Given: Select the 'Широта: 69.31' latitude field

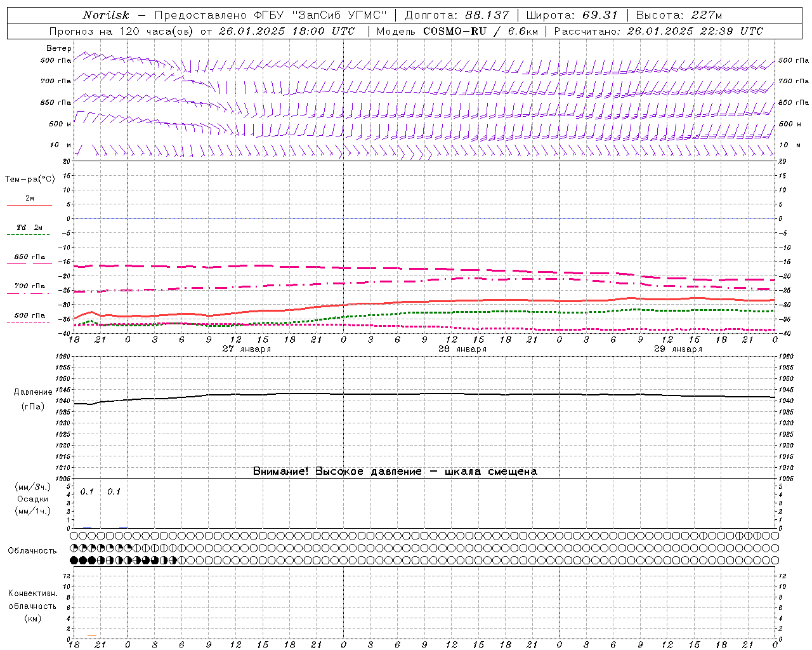Looking at the screenshot, I should pyautogui.click(x=572, y=15).
